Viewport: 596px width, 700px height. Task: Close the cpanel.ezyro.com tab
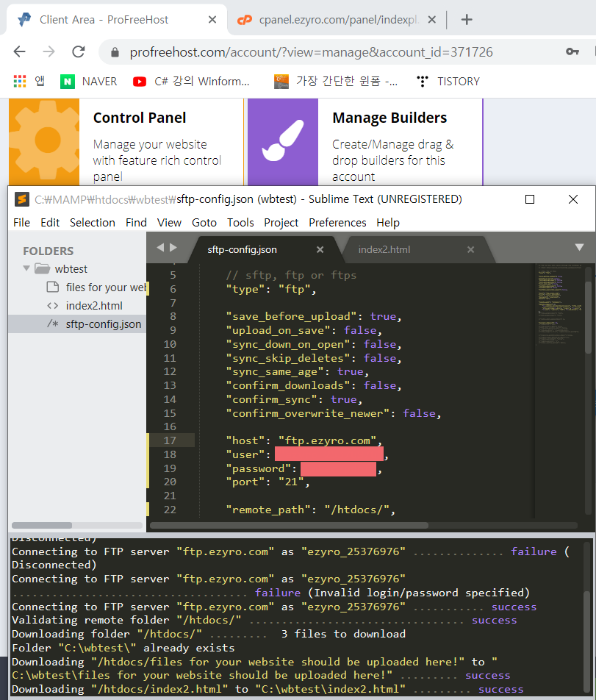point(432,20)
